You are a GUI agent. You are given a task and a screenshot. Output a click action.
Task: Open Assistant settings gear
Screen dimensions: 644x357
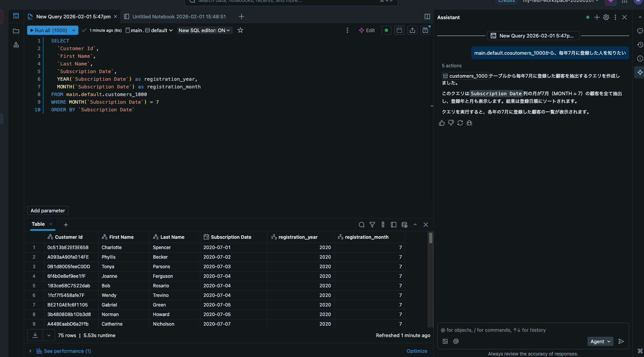[606, 17]
